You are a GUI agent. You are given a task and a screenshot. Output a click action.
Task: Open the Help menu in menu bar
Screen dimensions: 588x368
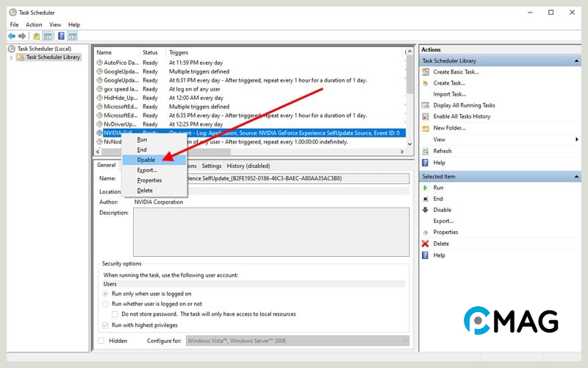tap(74, 24)
